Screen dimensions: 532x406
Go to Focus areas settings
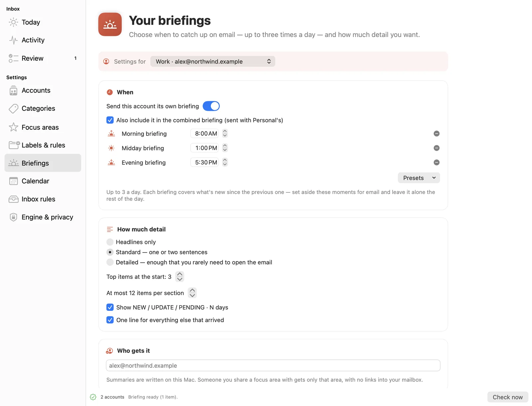point(43,127)
